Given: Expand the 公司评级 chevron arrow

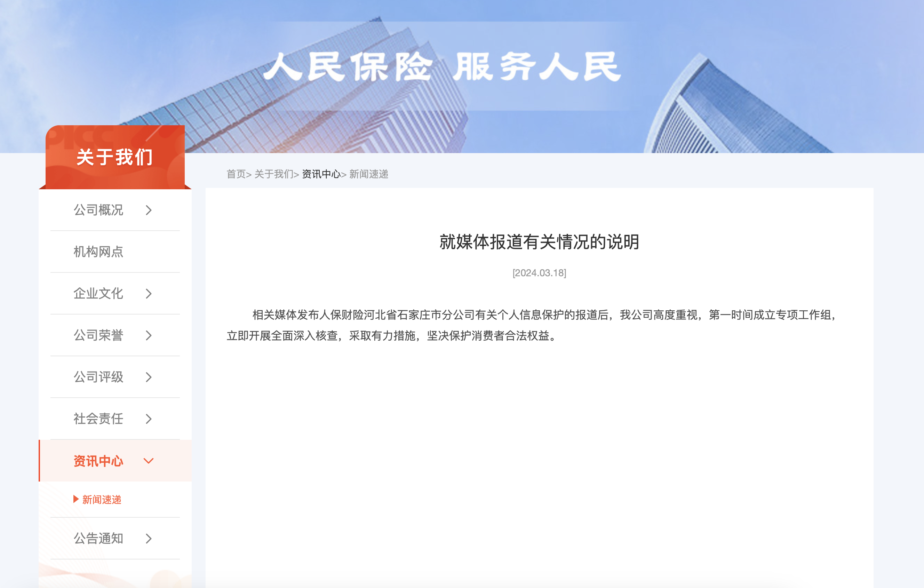Looking at the screenshot, I should click(x=149, y=377).
